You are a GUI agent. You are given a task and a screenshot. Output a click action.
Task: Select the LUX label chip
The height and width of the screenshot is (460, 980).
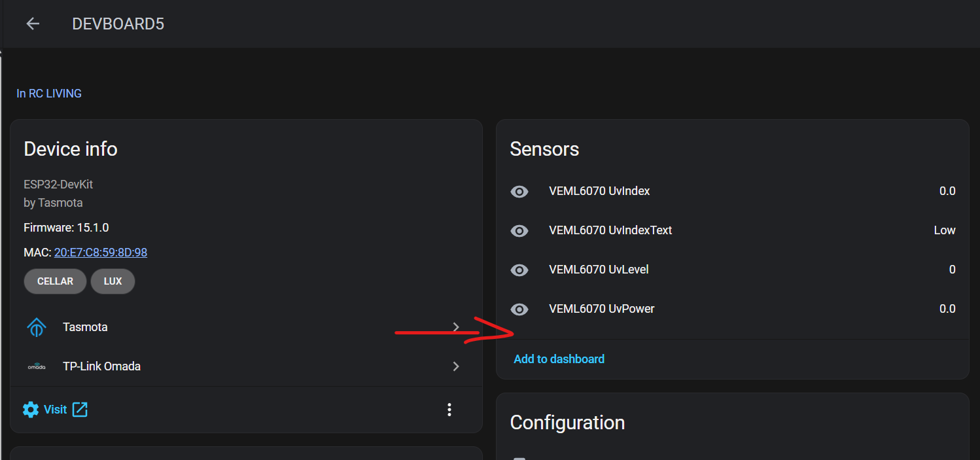pos(113,281)
